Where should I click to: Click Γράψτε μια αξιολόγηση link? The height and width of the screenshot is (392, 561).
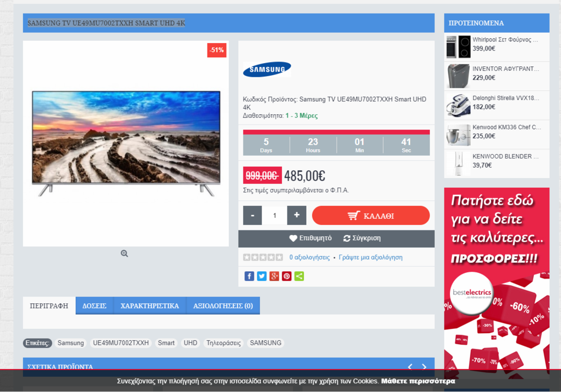[371, 257]
